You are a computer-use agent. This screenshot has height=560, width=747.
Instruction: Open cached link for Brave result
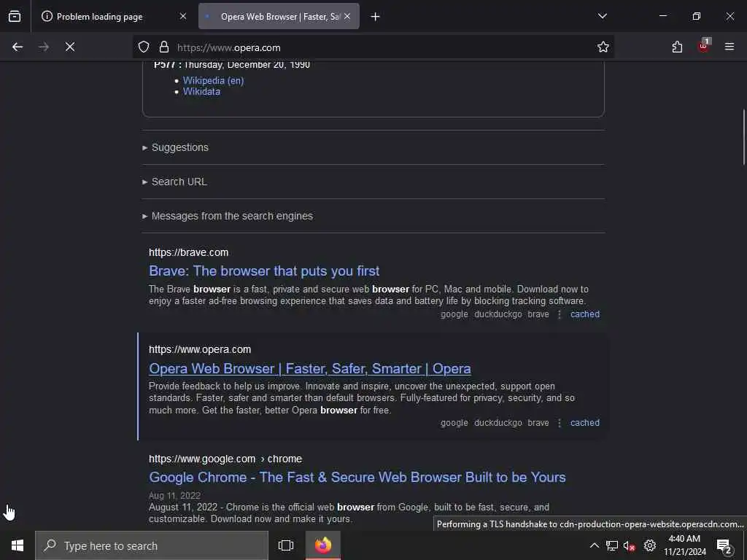[x=585, y=314]
